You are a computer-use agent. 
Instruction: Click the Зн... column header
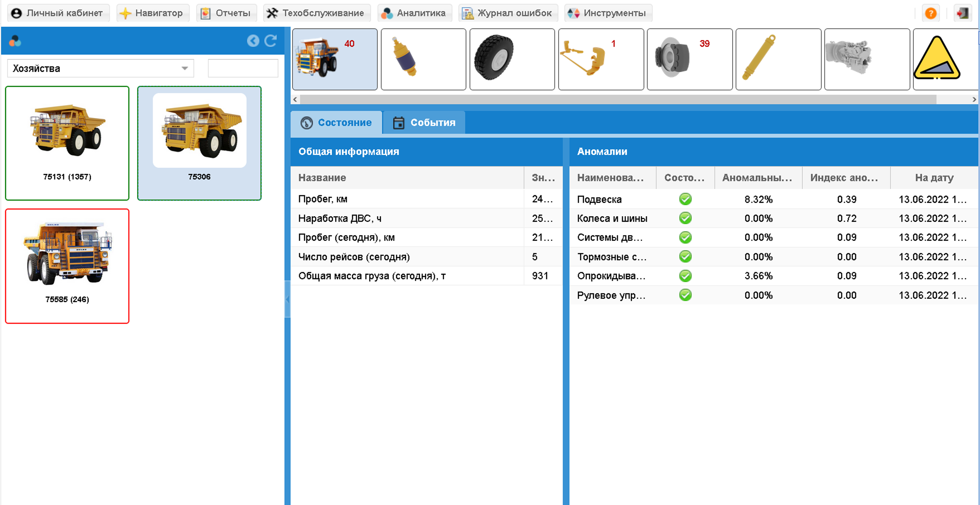[x=543, y=177]
